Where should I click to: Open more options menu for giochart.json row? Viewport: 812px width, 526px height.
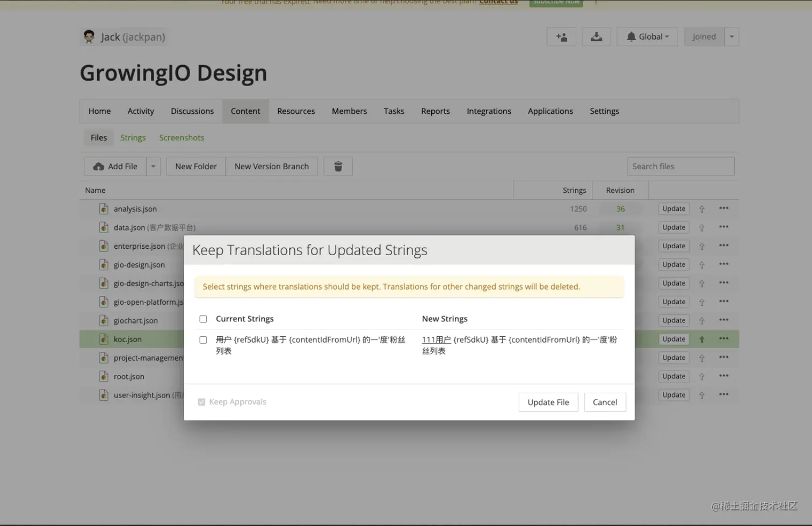[724, 320]
